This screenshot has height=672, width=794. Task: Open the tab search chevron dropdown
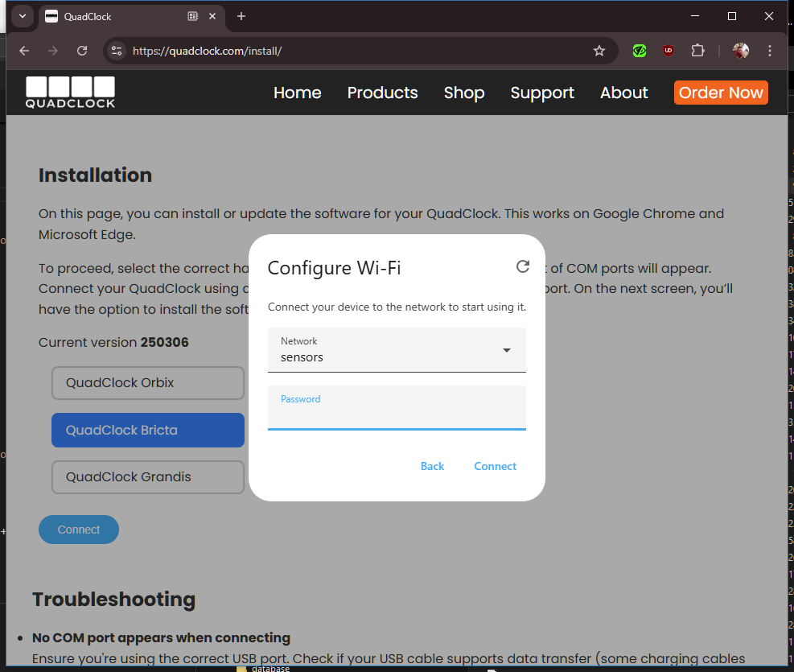click(23, 16)
